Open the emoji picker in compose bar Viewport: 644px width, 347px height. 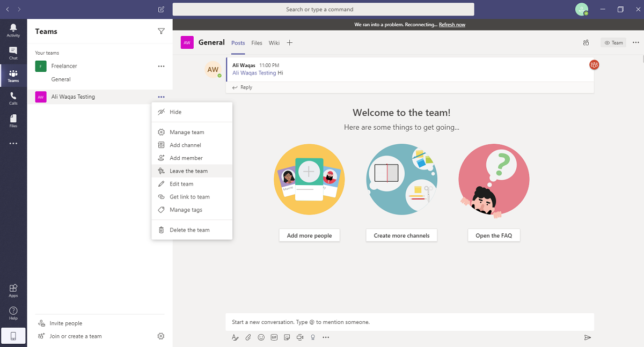(x=261, y=337)
